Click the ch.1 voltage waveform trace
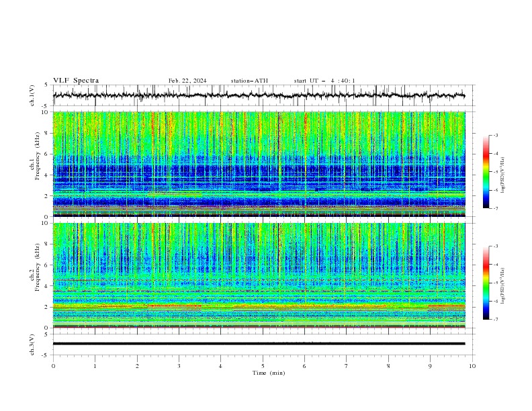The height and width of the screenshot is (411, 532). pyautogui.click(x=259, y=95)
